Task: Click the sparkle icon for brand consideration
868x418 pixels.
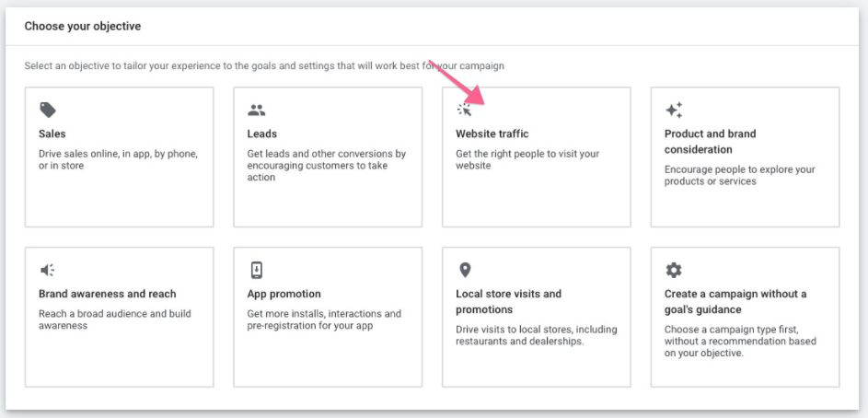Action: point(674,110)
